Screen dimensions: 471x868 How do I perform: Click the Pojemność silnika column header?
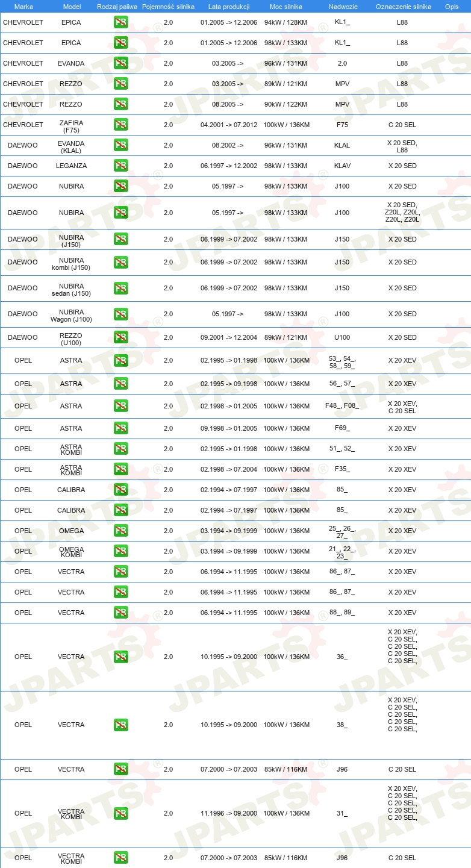168,6
